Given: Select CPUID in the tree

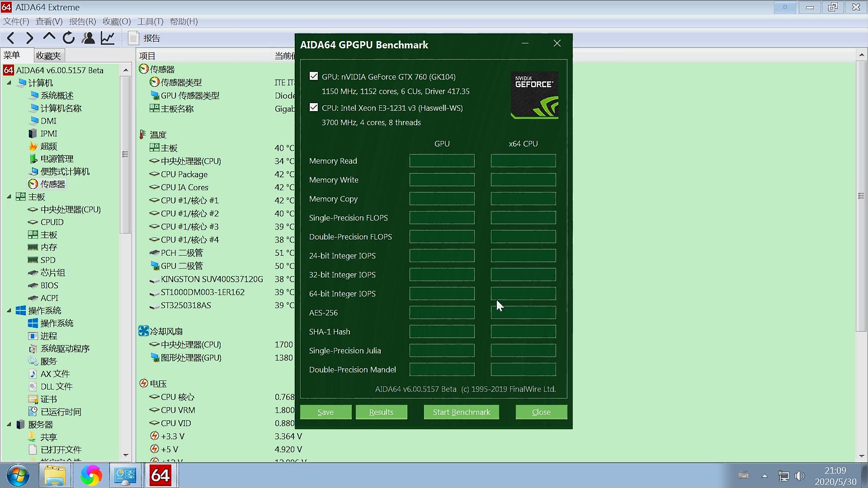Looking at the screenshot, I should 52,222.
